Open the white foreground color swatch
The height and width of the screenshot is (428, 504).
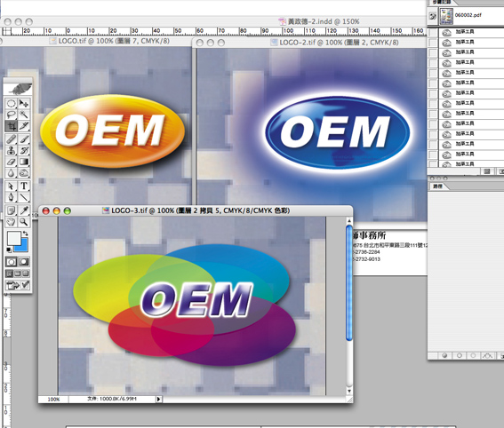13,238
